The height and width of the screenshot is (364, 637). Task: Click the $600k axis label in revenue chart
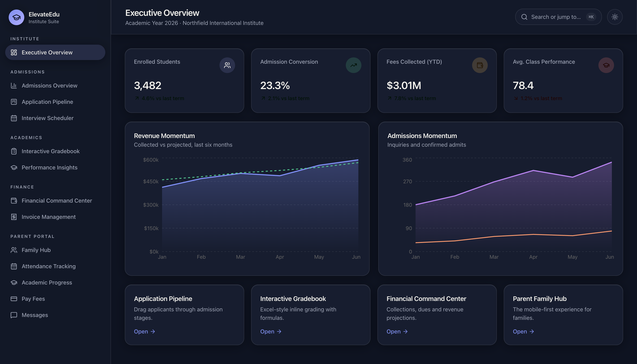tap(151, 160)
